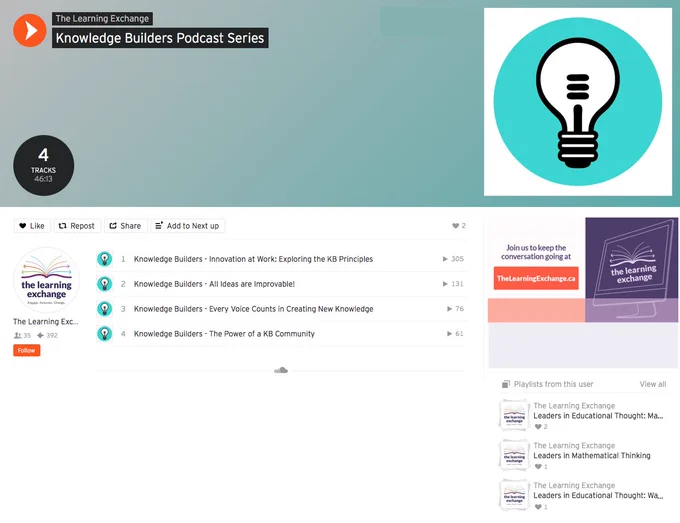Open The Learning Exc... profile name
The width and height of the screenshot is (680, 523).
click(x=46, y=322)
